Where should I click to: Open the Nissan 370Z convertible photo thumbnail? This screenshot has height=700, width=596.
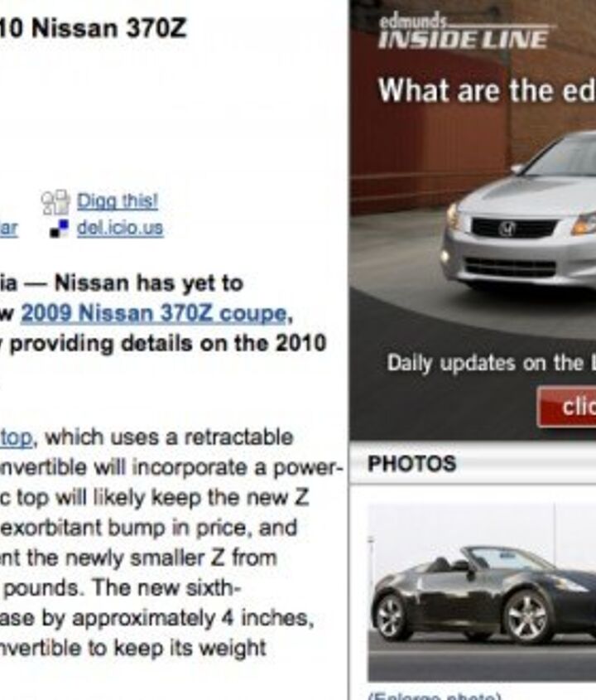(x=482, y=592)
